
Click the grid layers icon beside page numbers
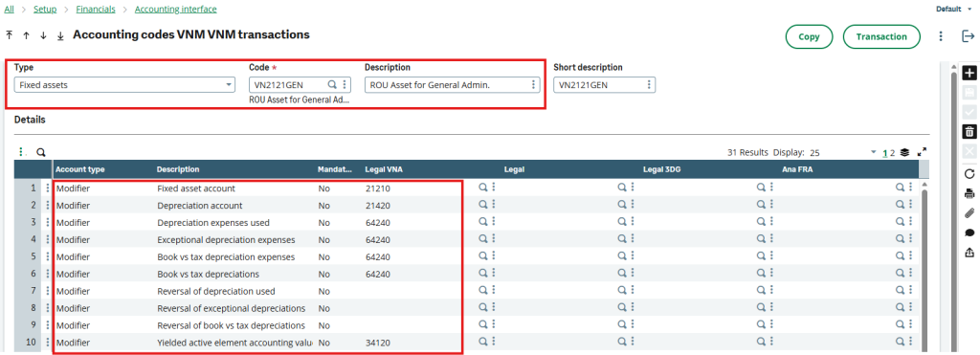pos(905,152)
